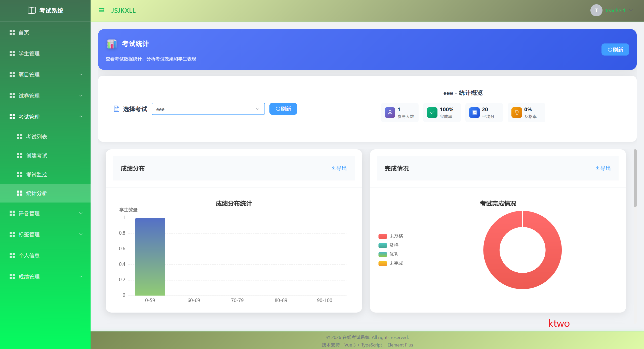The height and width of the screenshot is (349, 644).
Task: Click the green 完成率 checkmark icon
Action: 432,112
